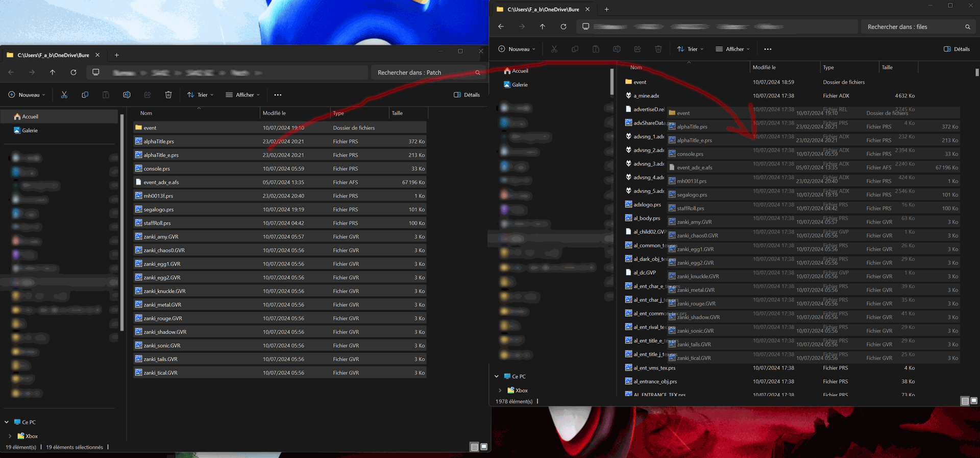This screenshot has width=980, height=458.
Task: Toggle the Détails pane in files window
Action: 957,49
